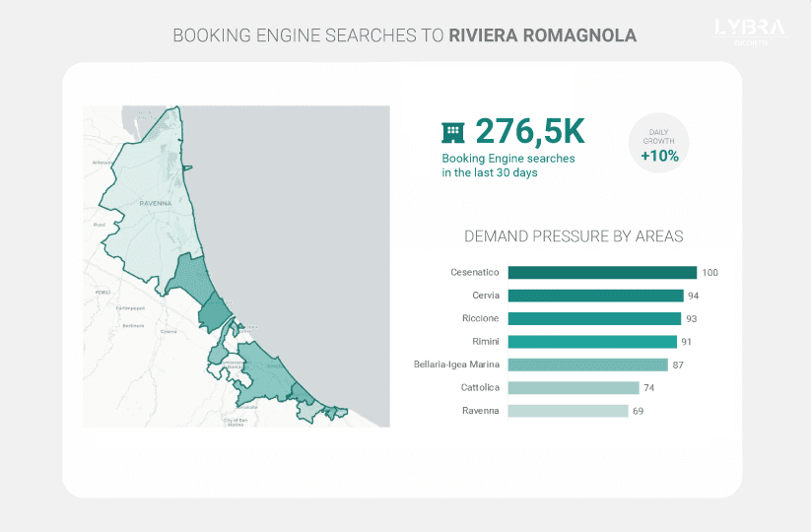Click the 'DEMAND PRESSURE BY AREAS' heading
Viewport: 811px width, 532px height.
pos(574,236)
